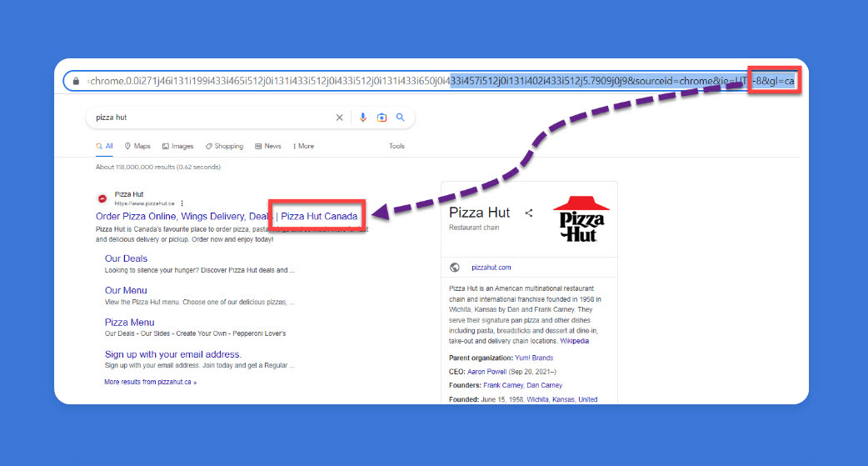Open the Shopping results tab
The height and width of the screenshot is (466, 868).
224,146
